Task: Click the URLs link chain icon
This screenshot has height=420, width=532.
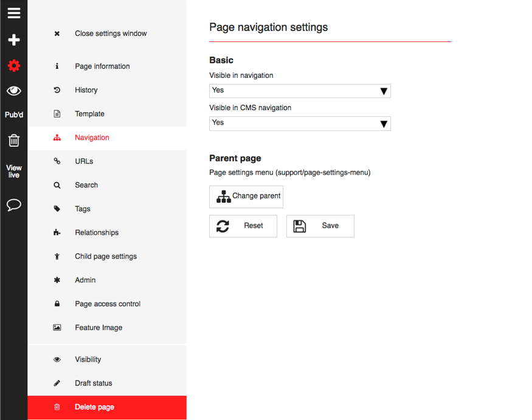Action: coord(57,161)
